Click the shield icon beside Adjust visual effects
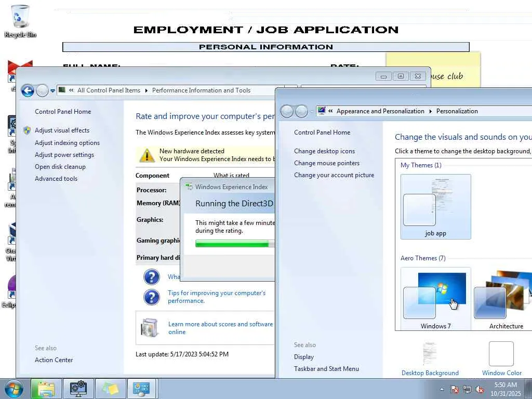The height and width of the screenshot is (399, 532). pos(27,130)
